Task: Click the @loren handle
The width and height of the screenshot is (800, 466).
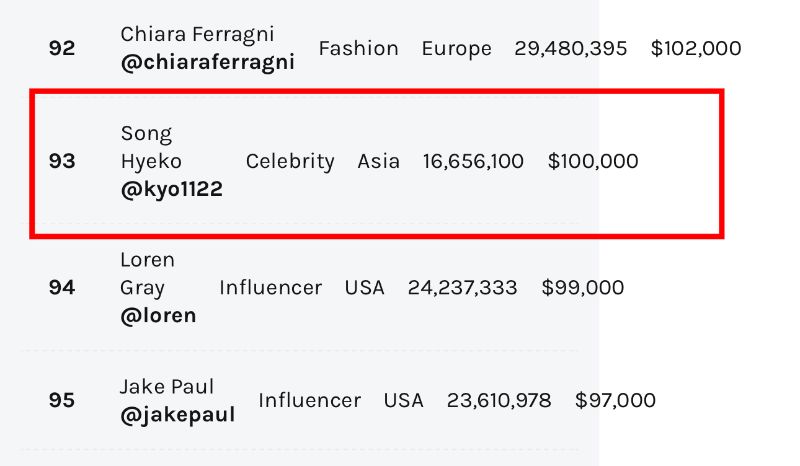Action: click(x=158, y=316)
